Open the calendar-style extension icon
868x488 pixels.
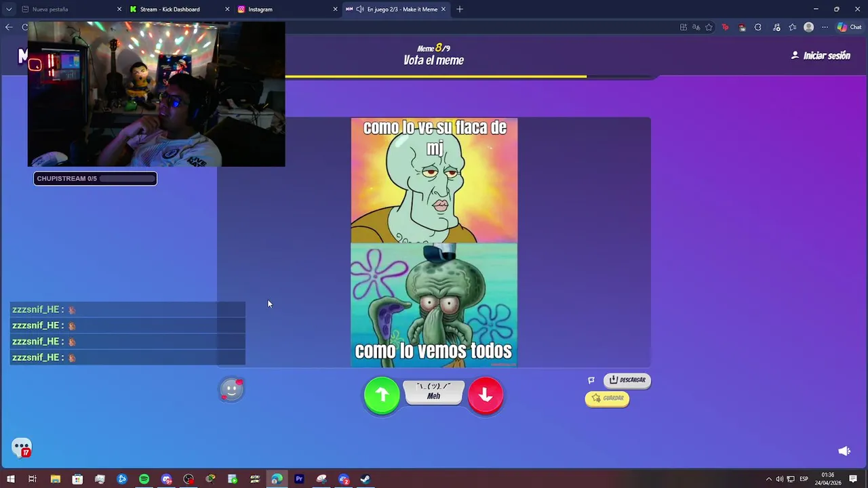[x=742, y=27]
